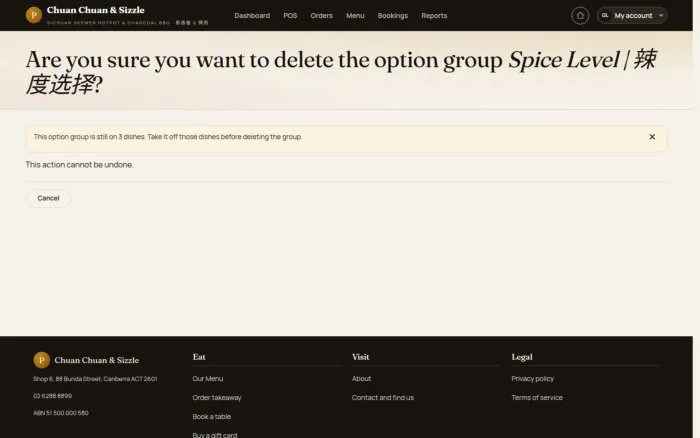
Task: Open Bookings in top navigation
Action: pos(392,16)
